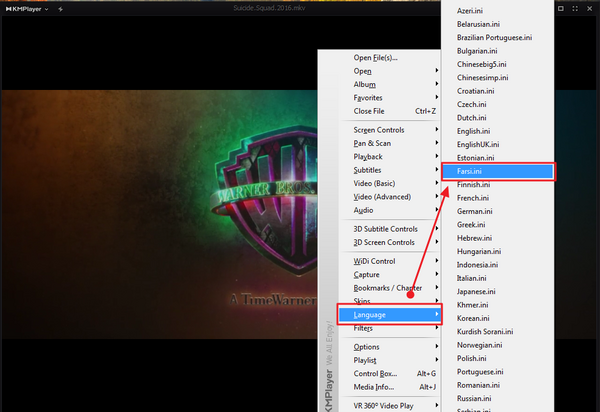Open the Playlist submenu
This screenshot has width=600, height=412.
(x=390, y=360)
